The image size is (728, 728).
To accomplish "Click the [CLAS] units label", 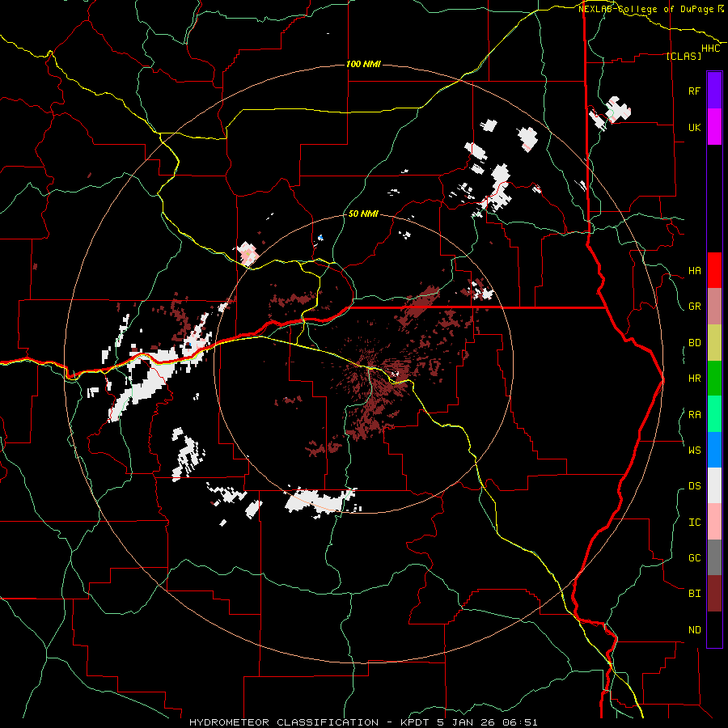I will [684, 56].
